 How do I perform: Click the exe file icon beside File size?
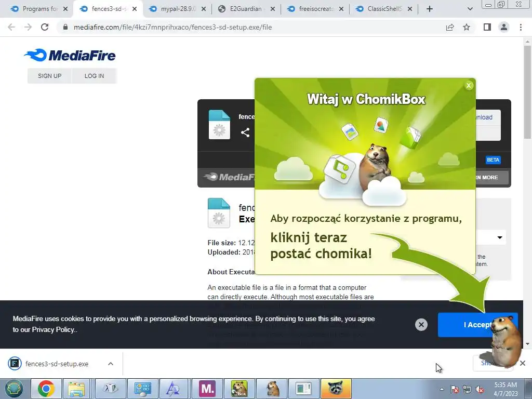[x=219, y=212]
